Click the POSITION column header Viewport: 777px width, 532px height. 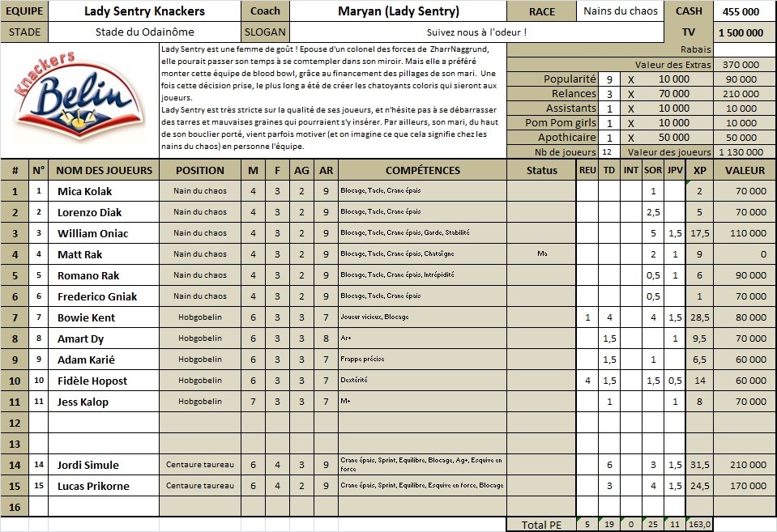coord(199,170)
